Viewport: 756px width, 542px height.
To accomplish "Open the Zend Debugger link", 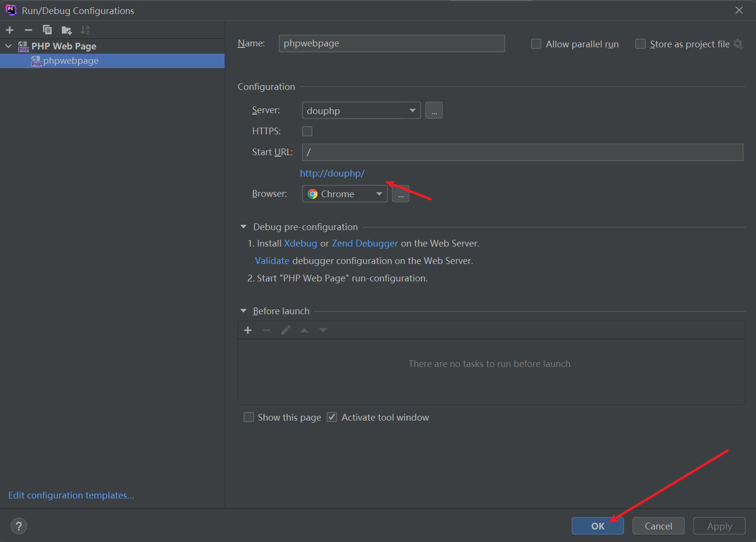I will pyautogui.click(x=365, y=243).
